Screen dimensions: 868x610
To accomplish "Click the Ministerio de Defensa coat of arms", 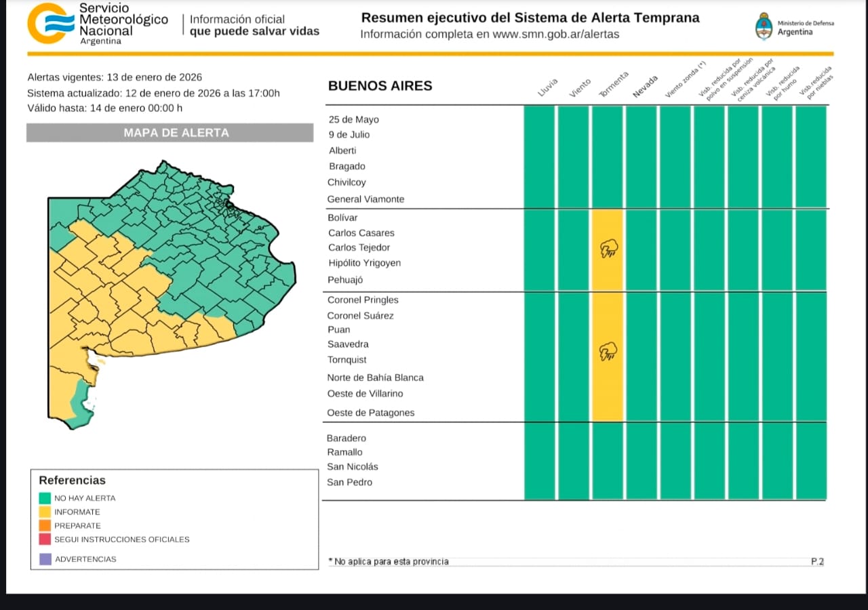I will [764, 26].
